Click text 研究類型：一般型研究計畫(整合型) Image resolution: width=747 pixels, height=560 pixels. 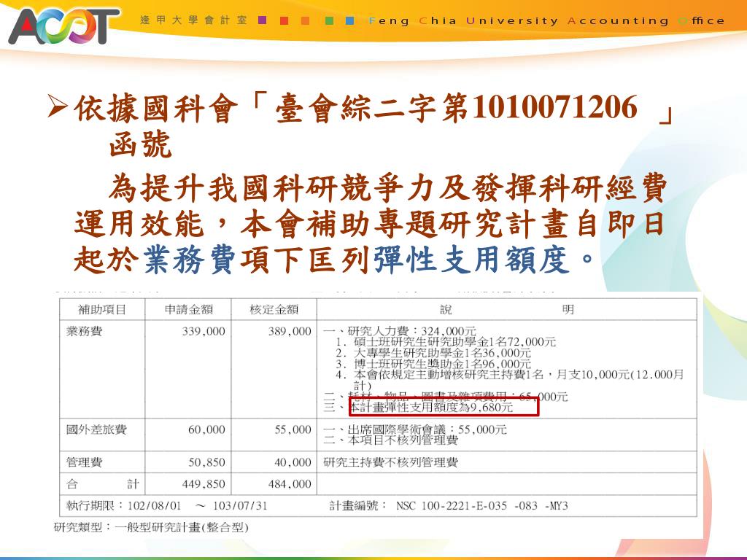151,527
